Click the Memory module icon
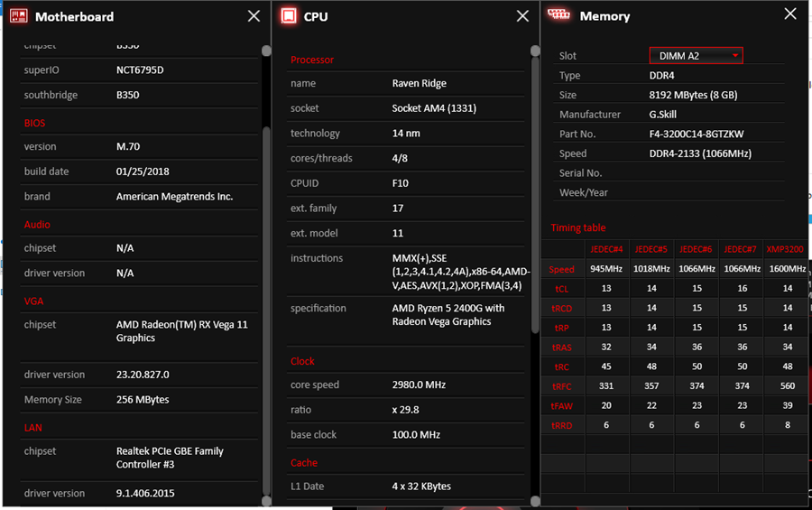The height and width of the screenshot is (510, 812). tap(559, 15)
